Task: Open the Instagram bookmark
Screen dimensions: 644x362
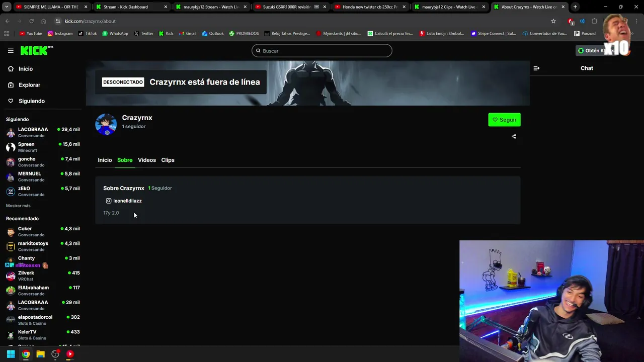Action: coord(60,34)
